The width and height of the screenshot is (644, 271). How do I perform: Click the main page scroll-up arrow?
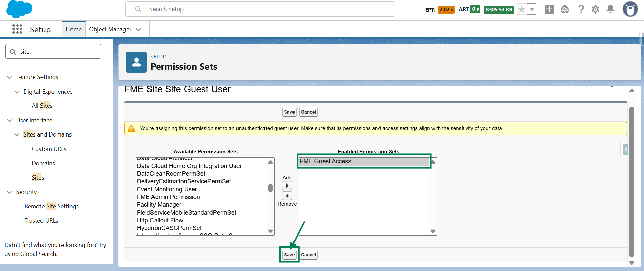632,90
